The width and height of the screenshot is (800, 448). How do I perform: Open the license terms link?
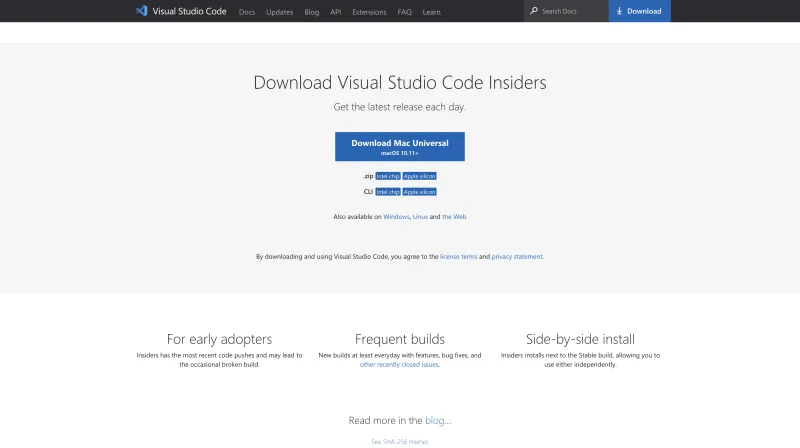pyautogui.click(x=458, y=257)
